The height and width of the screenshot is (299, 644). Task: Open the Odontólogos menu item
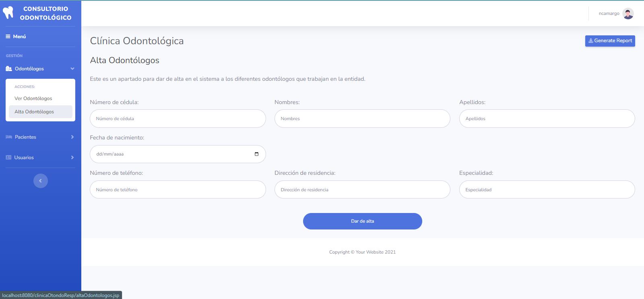[40, 69]
